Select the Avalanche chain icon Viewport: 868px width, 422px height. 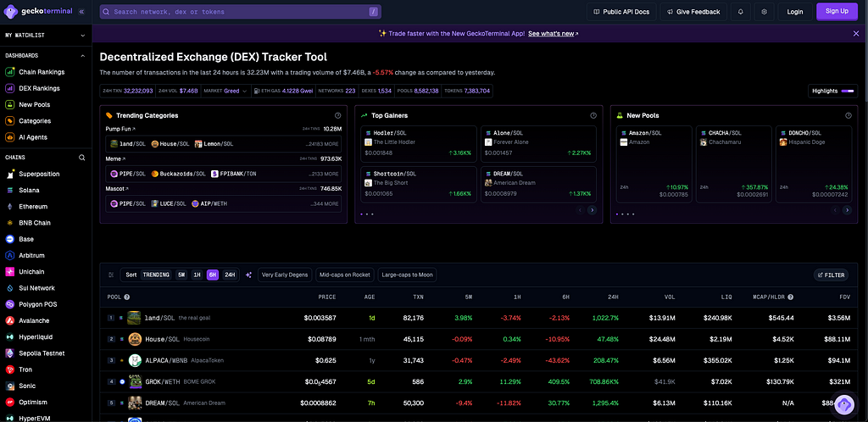tap(9, 321)
